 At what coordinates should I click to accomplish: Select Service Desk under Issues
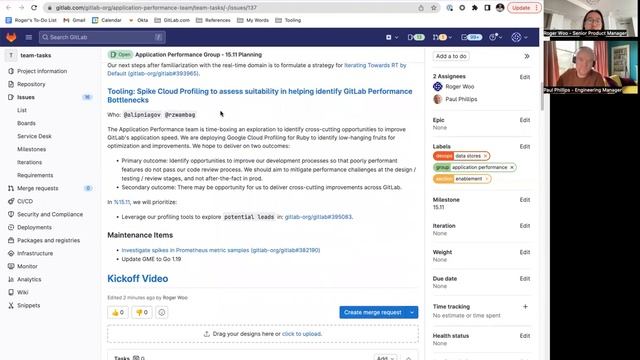tap(34, 136)
